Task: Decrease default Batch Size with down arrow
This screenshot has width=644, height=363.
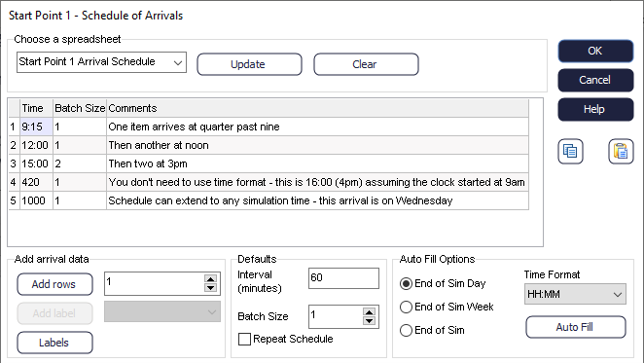Action: (x=370, y=321)
